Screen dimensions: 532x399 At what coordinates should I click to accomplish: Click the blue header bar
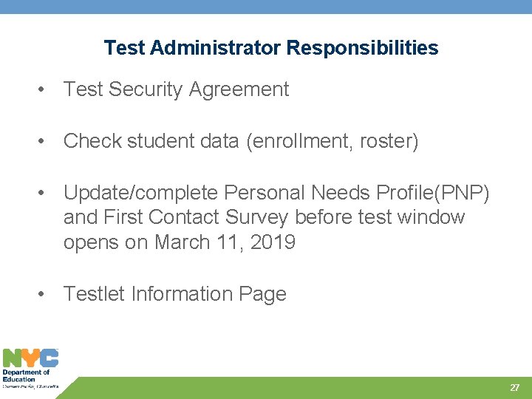tap(266, 7)
